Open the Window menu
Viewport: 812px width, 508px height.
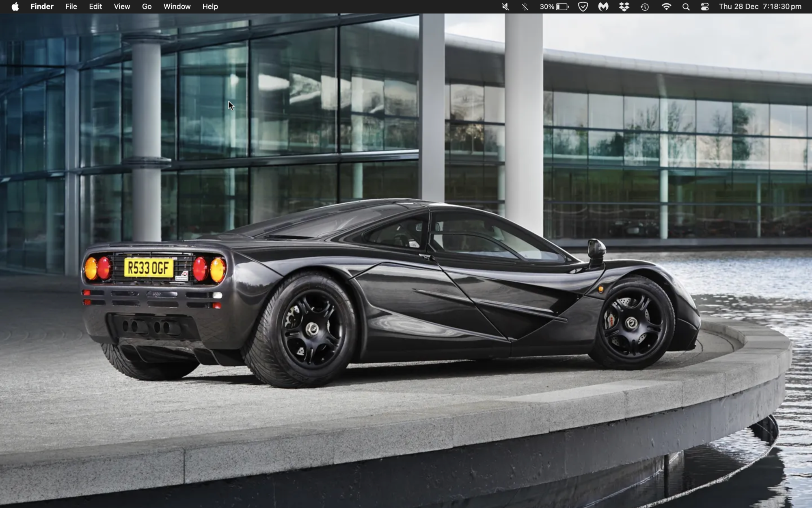tap(177, 7)
